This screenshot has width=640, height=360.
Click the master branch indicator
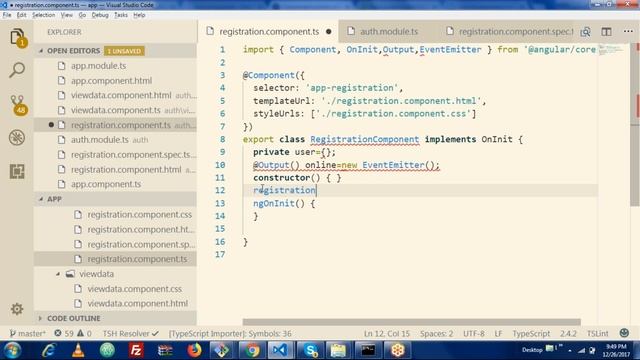click(x=27, y=333)
